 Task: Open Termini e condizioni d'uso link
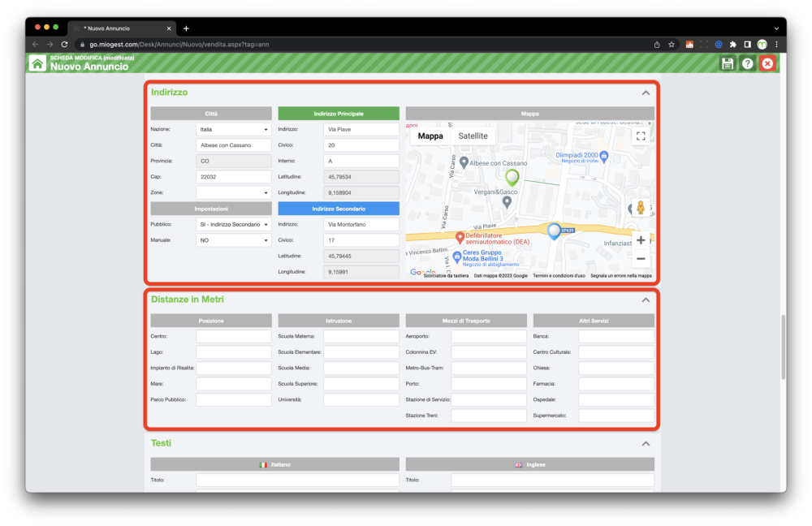coord(559,276)
